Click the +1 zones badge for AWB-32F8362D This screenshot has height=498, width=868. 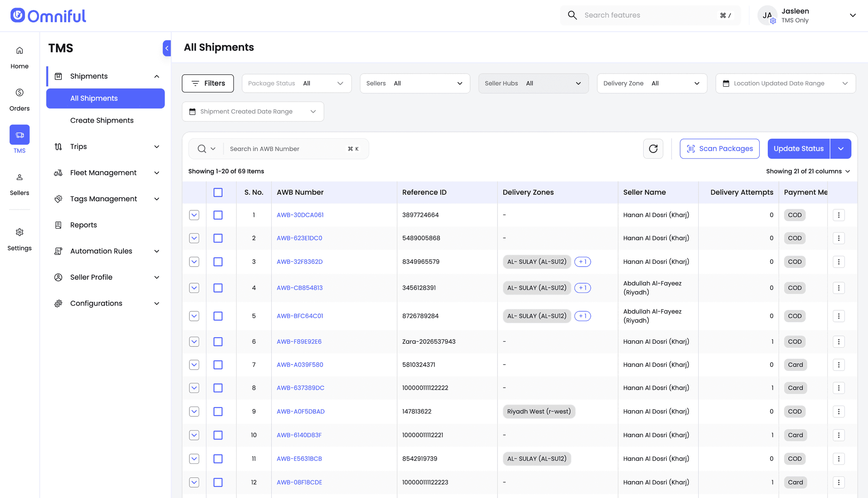(x=582, y=261)
